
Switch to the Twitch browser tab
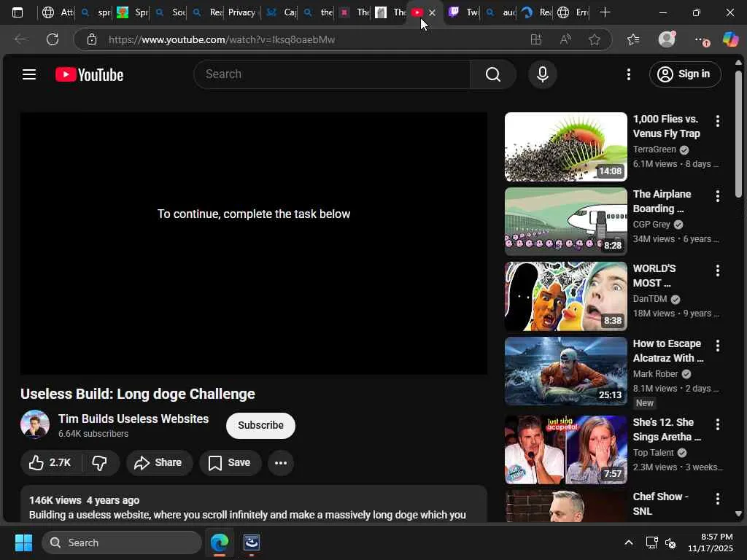[x=462, y=12]
